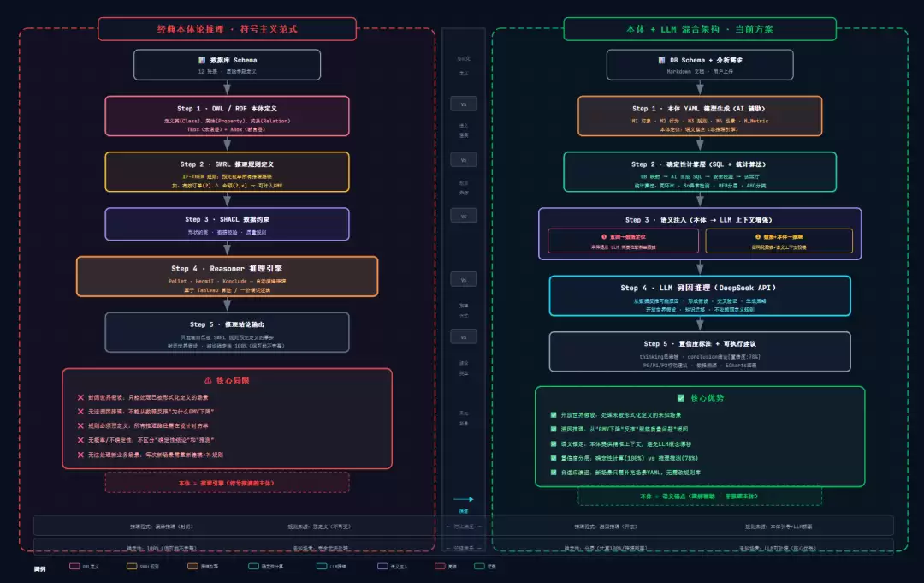Click the topmost VS badge in the center column
The image size is (924, 583).
[464, 104]
